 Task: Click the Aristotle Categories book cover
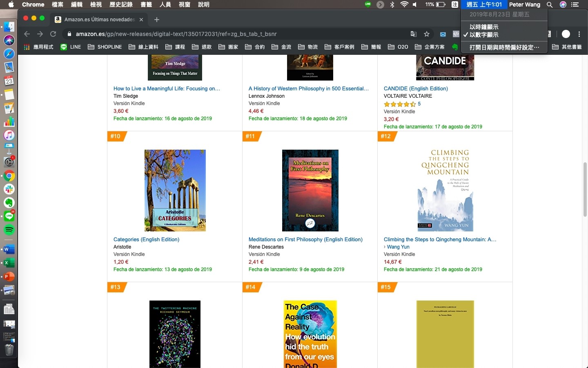coord(175,191)
